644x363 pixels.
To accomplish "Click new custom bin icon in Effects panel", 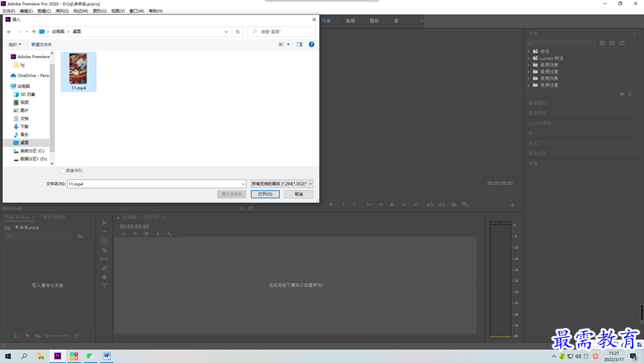I will pyautogui.click(x=622, y=94).
